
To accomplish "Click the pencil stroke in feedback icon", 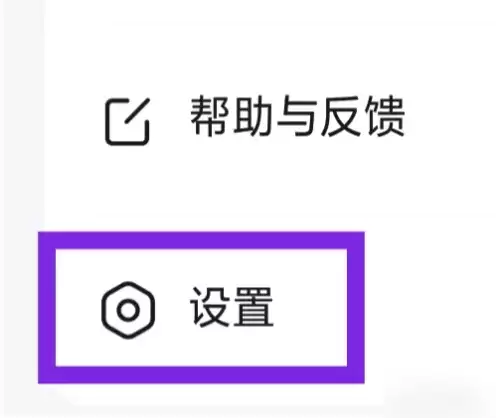I will point(137,110).
